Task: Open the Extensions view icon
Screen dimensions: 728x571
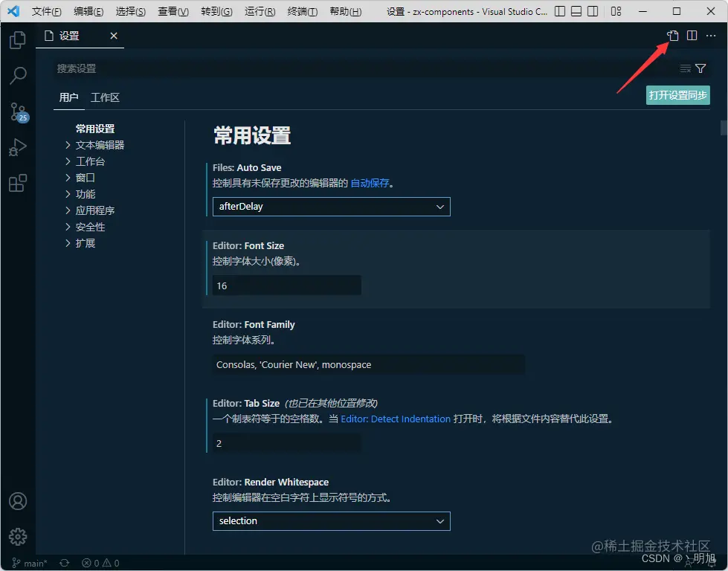Action: (x=17, y=182)
